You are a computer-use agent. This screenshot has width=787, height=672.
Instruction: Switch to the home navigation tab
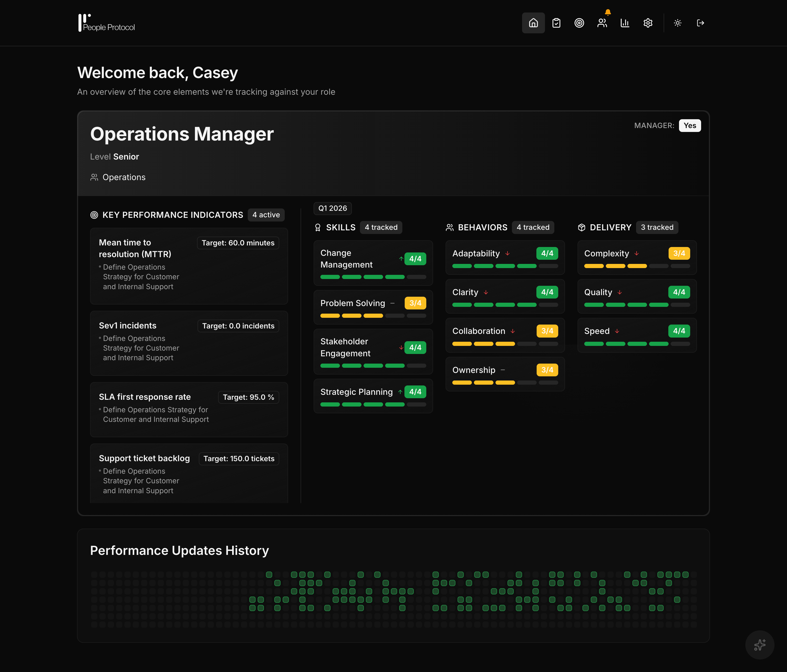533,23
